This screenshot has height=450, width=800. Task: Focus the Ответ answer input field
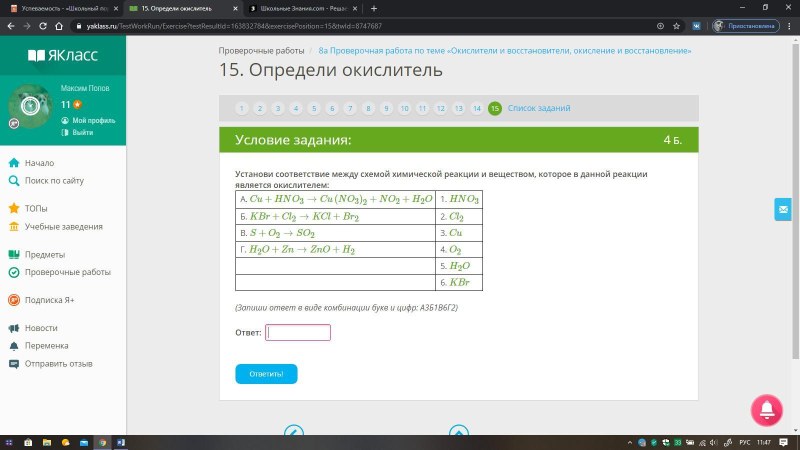298,332
